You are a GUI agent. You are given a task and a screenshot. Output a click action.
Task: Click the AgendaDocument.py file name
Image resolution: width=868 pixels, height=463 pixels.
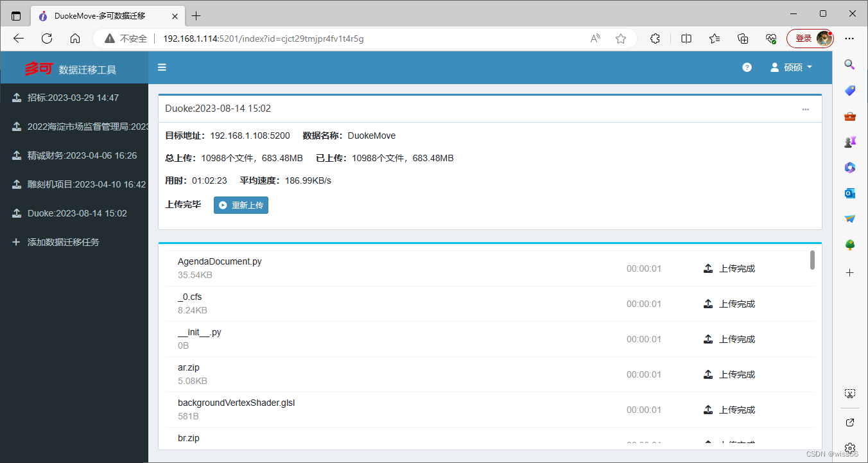pos(220,261)
